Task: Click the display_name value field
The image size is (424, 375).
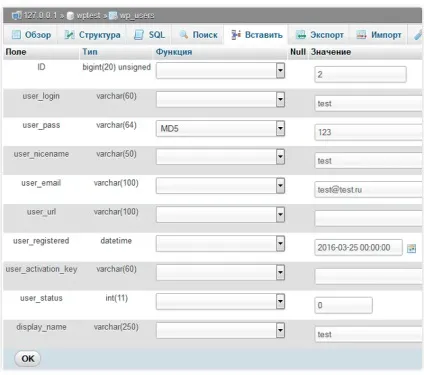Action: pos(368,334)
